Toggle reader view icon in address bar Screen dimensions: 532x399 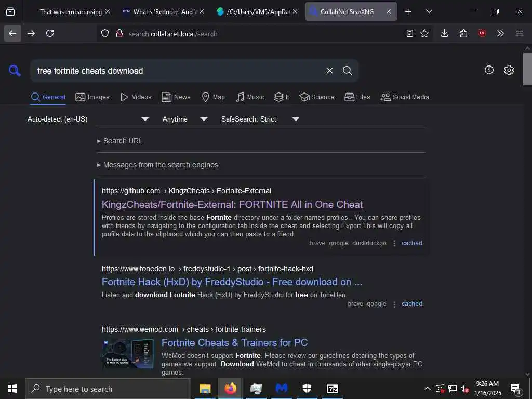coord(410,33)
